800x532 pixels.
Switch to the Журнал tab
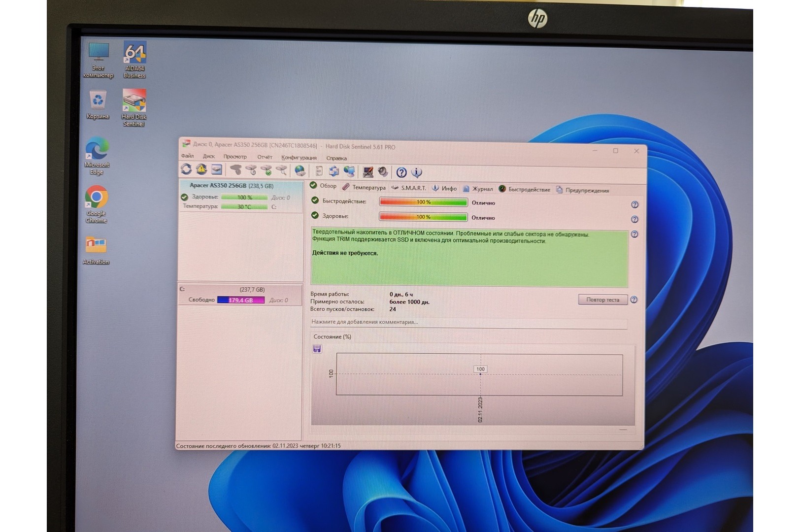[x=478, y=189]
